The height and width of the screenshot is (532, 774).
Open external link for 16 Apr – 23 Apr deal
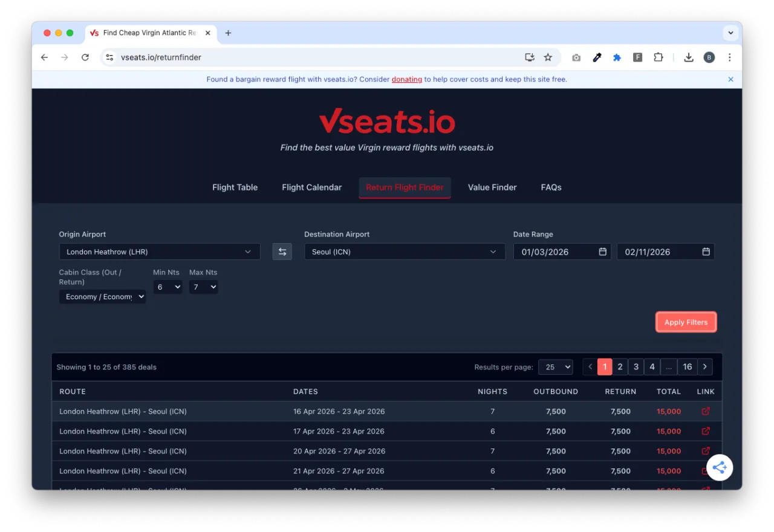click(705, 411)
